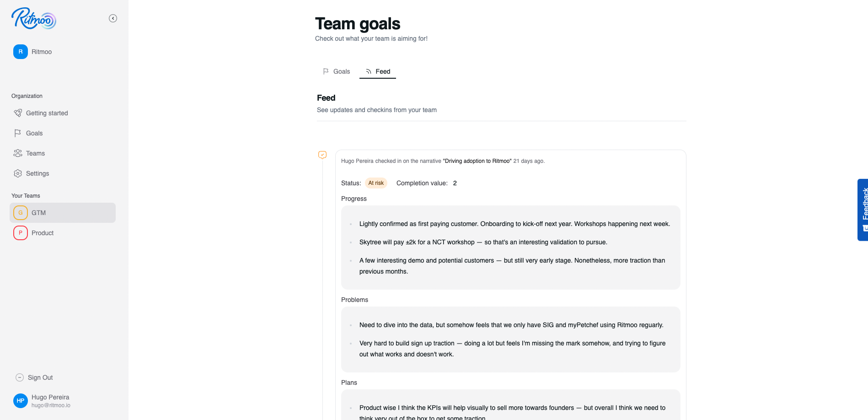Screen dimensions: 868x420
Task: Click the Goals flag icon in sidebar
Action: pyautogui.click(x=18, y=133)
